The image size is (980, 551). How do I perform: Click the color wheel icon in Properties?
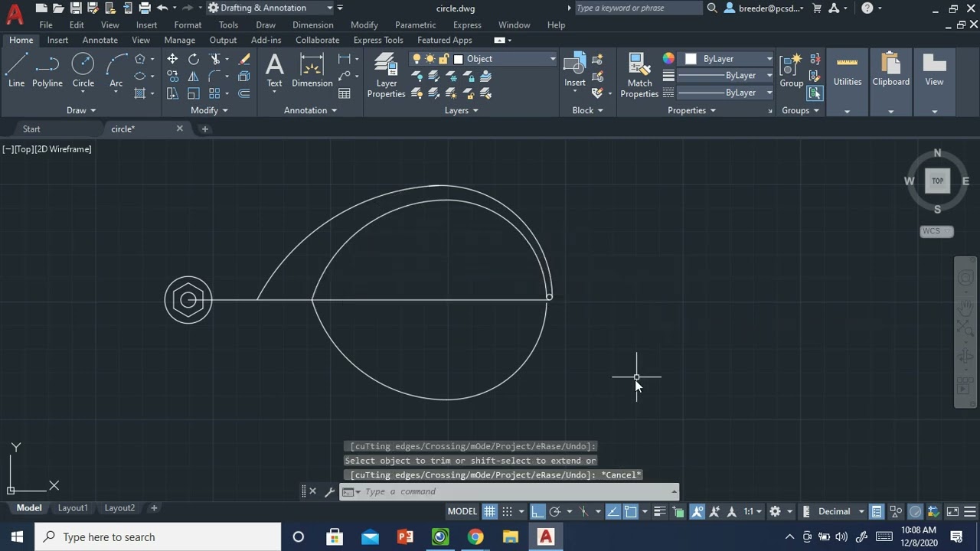click(x=668, y=59)
